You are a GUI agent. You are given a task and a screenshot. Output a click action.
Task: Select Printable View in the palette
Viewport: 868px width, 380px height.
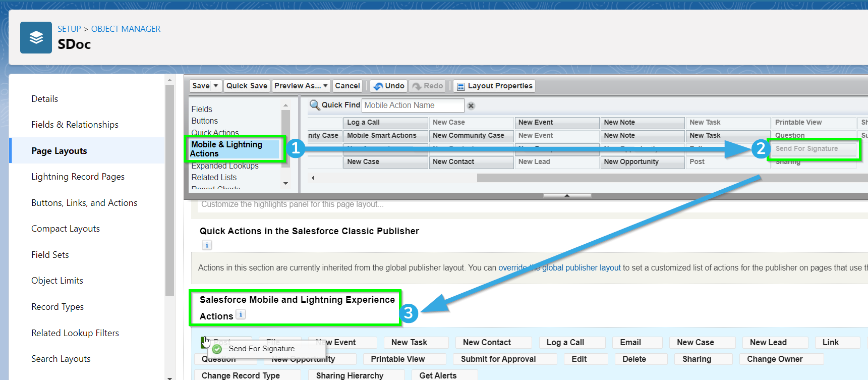[813, 122]
